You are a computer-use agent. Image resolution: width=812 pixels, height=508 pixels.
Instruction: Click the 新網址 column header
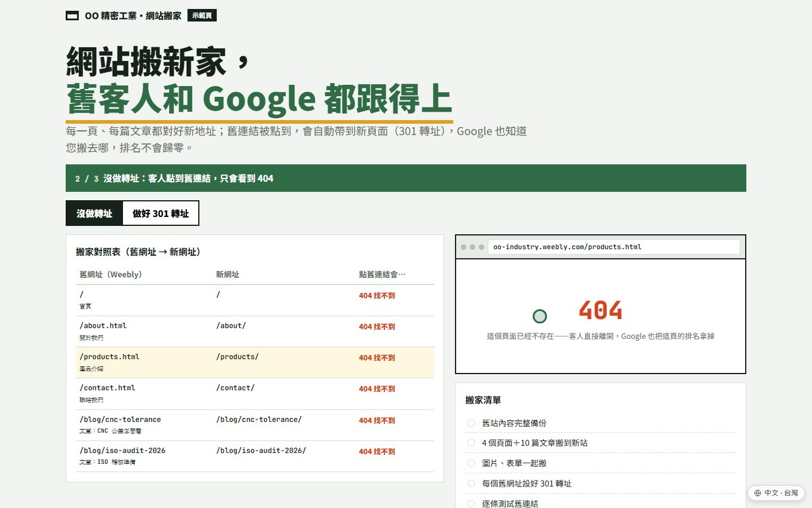coord(227,274)
